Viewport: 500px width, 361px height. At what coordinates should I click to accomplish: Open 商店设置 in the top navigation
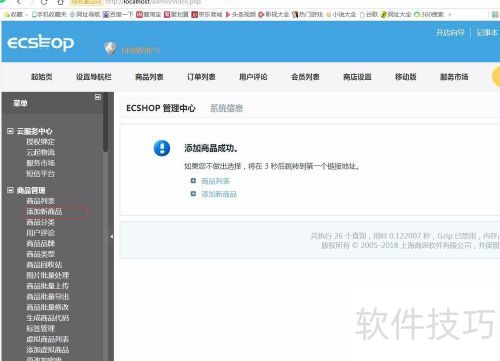coord(357,77)
